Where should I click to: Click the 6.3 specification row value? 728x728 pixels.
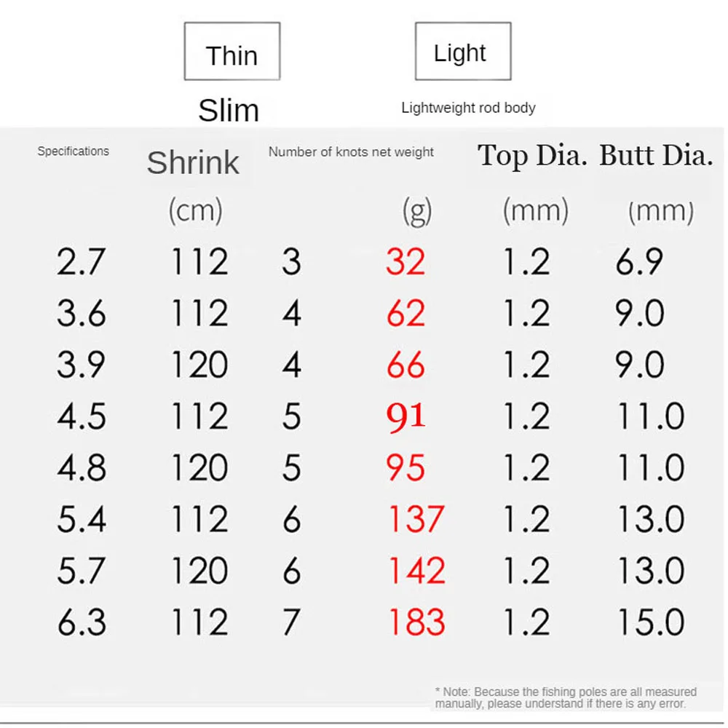click(x=82, y=623)
